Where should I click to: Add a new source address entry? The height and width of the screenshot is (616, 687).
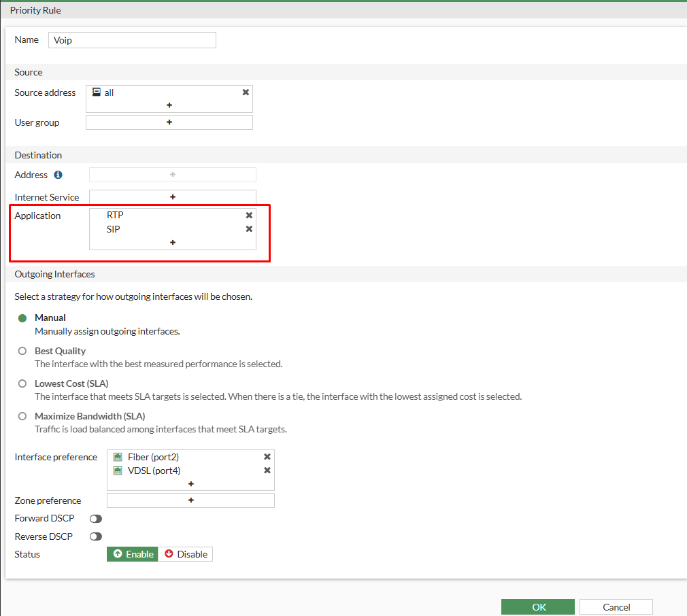pyautogui.click(x=169, y=105)
